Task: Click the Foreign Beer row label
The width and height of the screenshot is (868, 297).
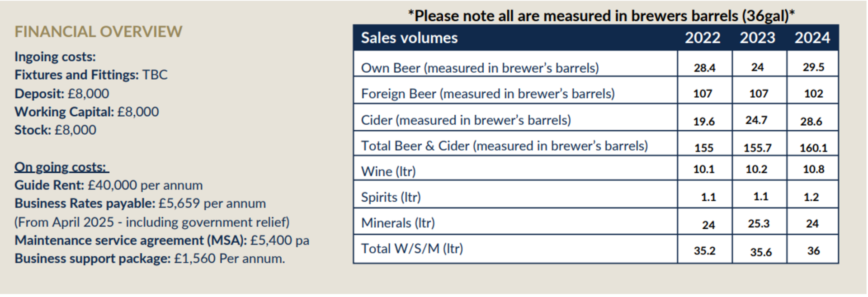Action: tap(488, 94)
